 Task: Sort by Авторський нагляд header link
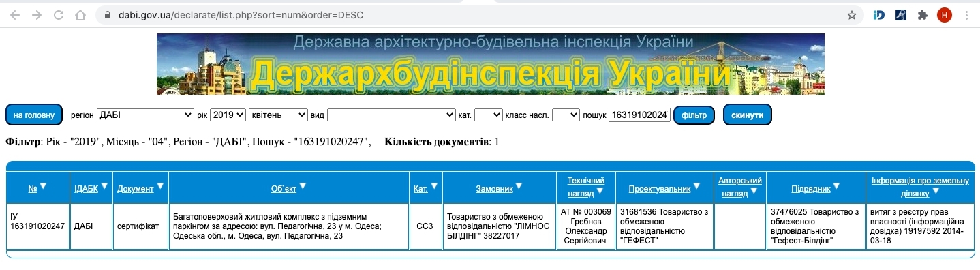739,187
